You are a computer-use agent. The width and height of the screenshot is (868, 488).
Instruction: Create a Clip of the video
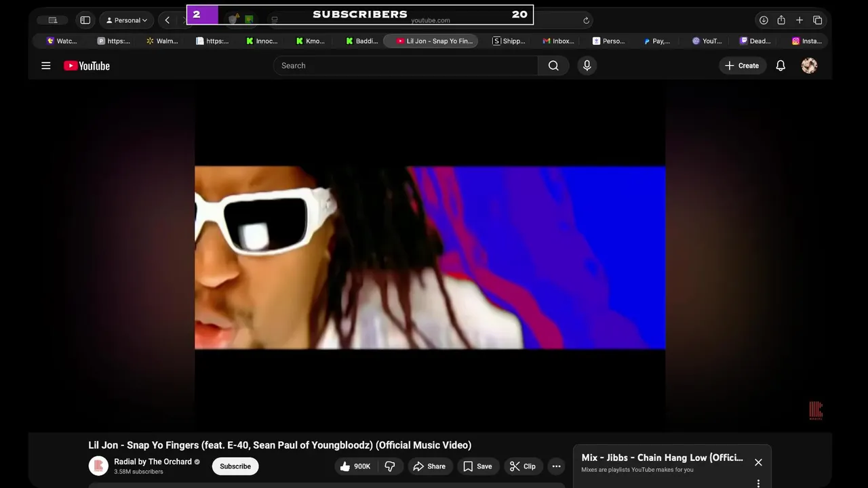[x=523, y=466]
